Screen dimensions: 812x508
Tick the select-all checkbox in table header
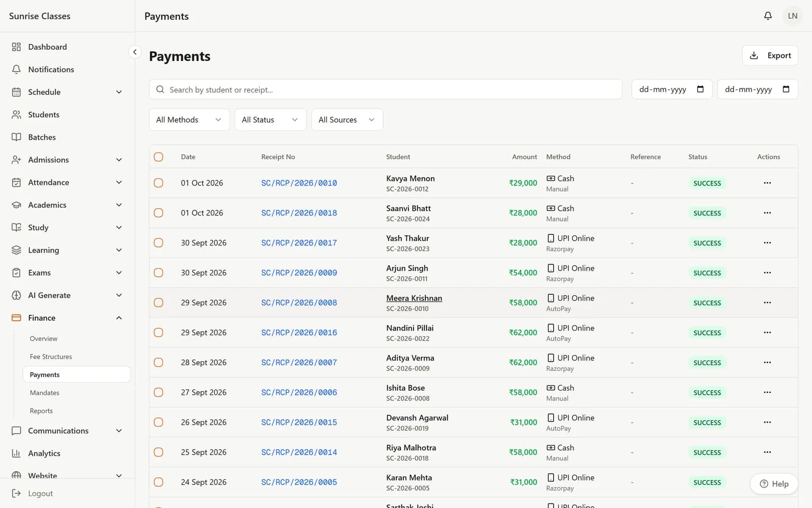[x=158, y=157]
